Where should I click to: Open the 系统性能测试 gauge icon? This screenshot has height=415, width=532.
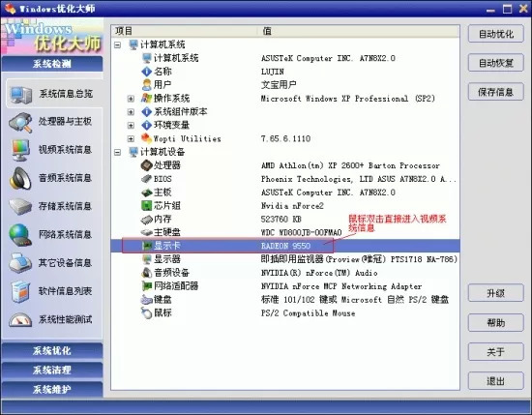click(20, 319)
